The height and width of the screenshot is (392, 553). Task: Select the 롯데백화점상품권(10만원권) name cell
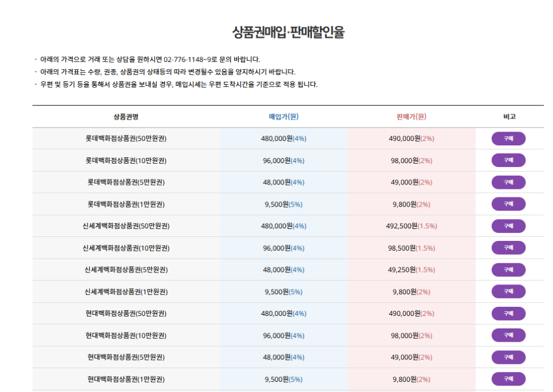pyautogui.click(x=126, y=160)
